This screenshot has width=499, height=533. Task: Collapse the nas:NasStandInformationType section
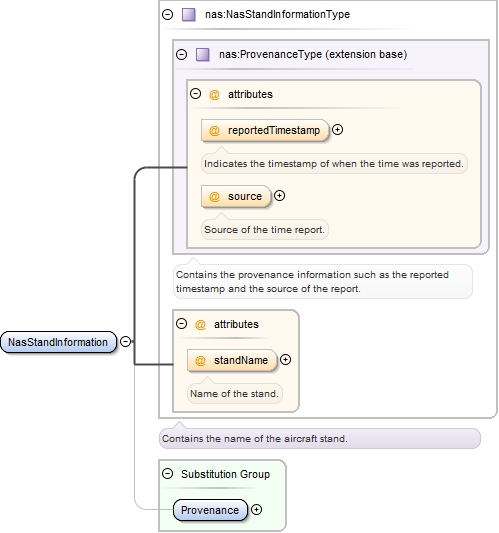[x=167, y=15]
